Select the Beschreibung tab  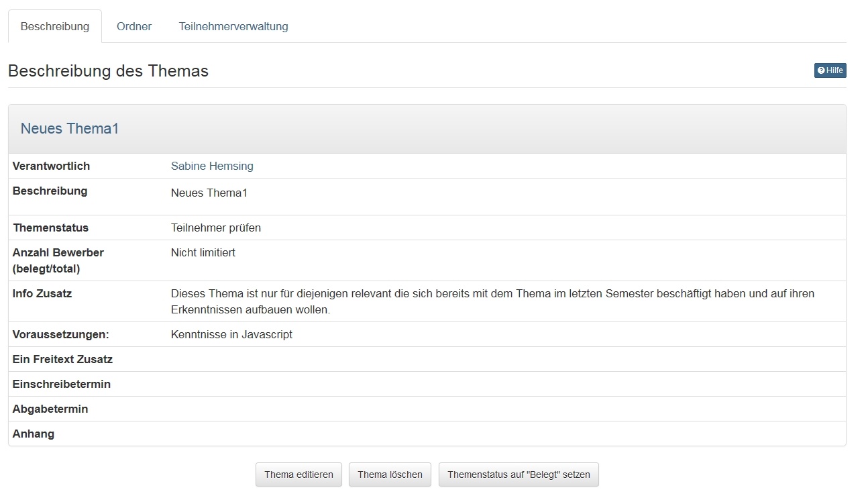point(55,27)
